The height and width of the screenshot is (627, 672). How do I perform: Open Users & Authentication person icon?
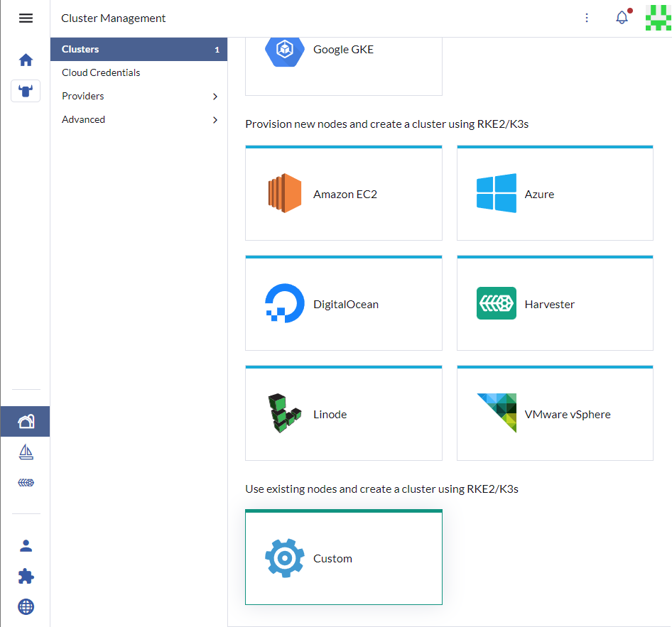[x=26, y=545]
